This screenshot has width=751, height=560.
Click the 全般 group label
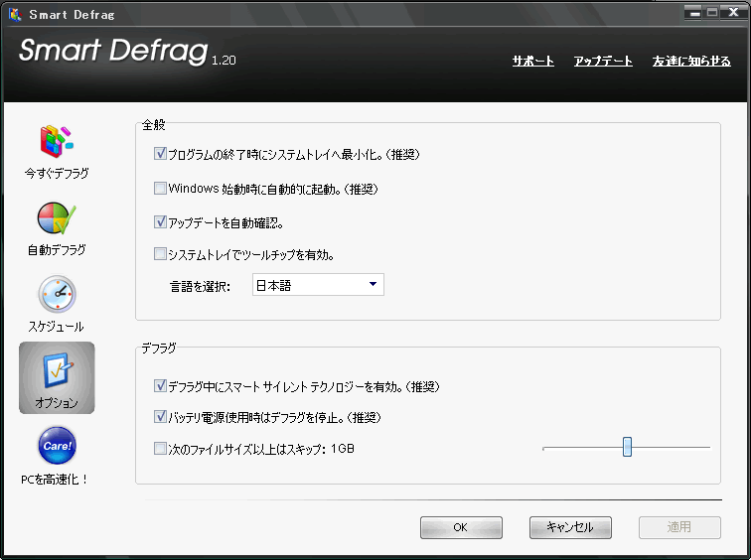click(x=154, y=125)
